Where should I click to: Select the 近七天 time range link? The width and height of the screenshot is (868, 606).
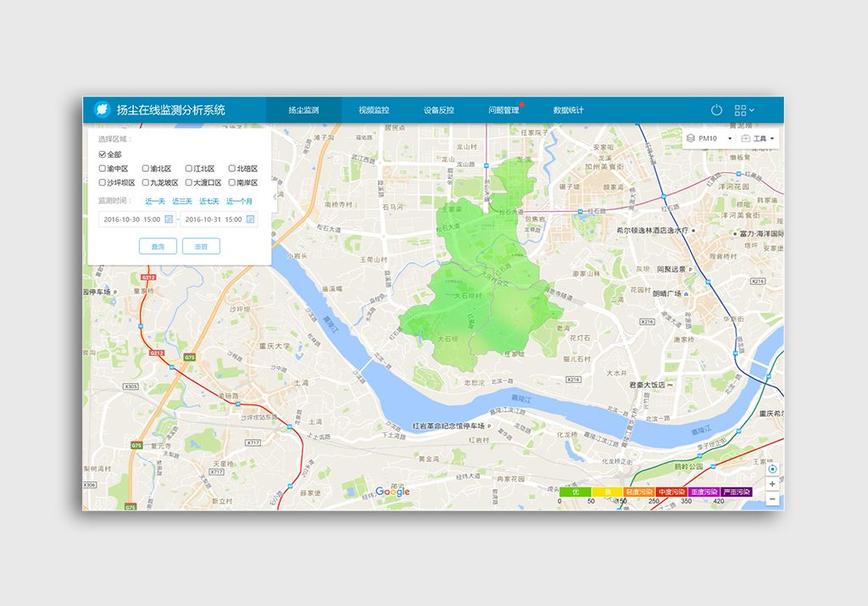click(209, 201)
